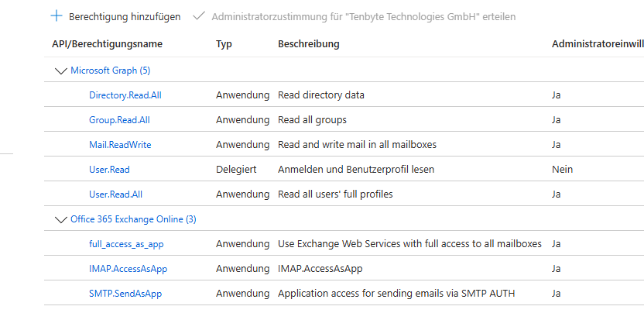Open the User.Read.All permission
This screenshot has width=644, height=320.
pos(116,194)
